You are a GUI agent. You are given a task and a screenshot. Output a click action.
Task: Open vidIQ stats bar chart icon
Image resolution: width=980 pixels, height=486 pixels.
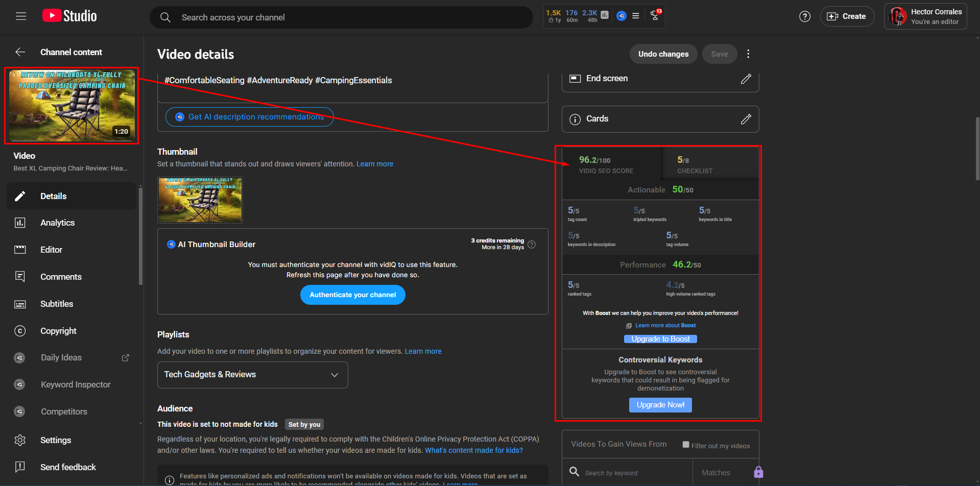(x=605, y=15)
